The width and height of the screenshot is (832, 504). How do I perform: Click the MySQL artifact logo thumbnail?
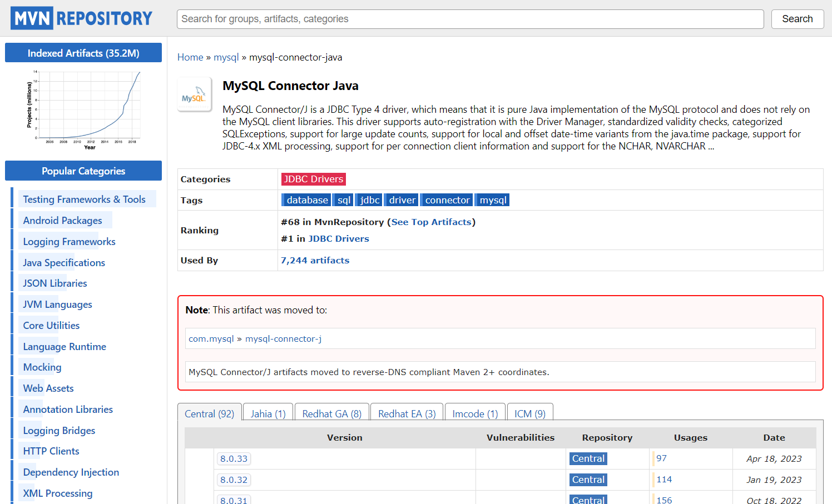tap(194, 94)
